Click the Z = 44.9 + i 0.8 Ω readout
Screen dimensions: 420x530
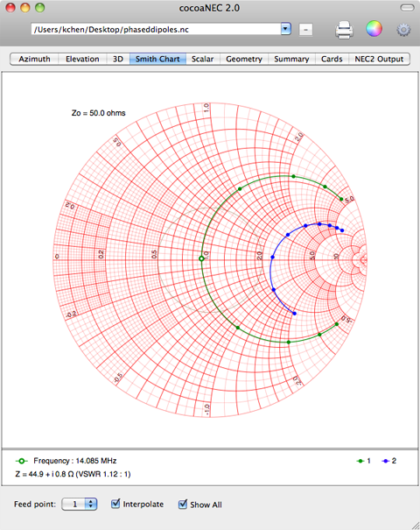73,474
